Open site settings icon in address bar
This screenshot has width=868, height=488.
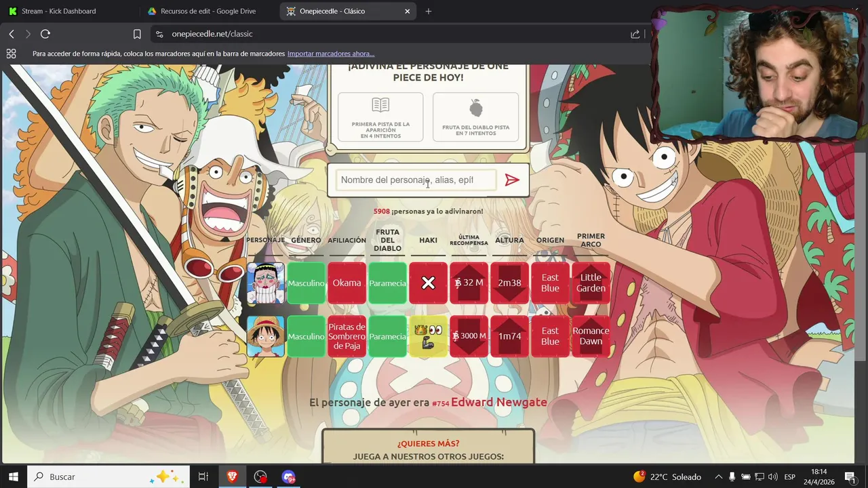point(159,34)
